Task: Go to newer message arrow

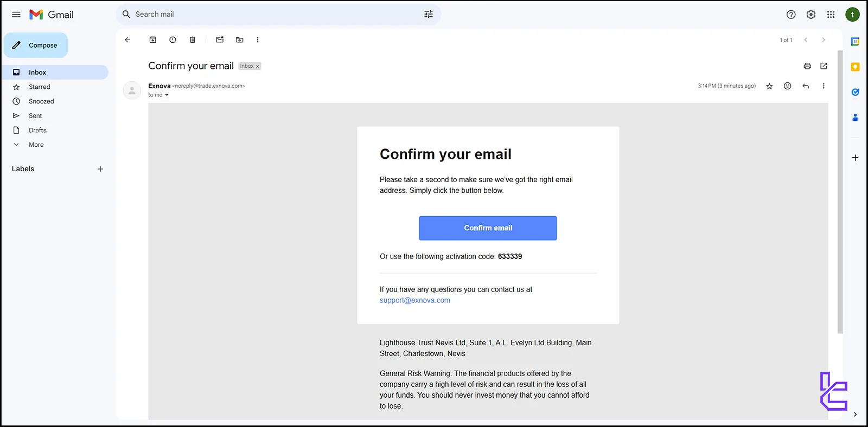Action: (806, 40)
